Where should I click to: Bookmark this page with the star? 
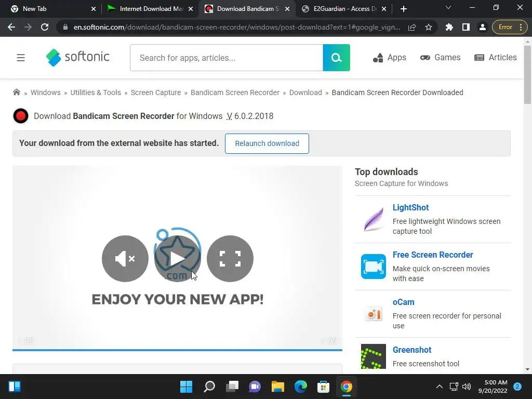click(429, 27)
